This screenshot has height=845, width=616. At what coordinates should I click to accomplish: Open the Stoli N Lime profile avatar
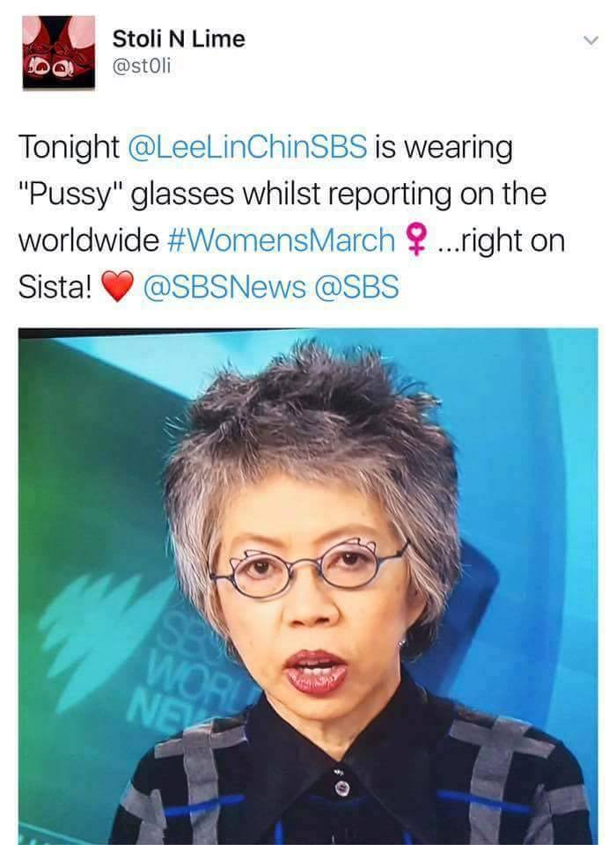coord(59,52)
